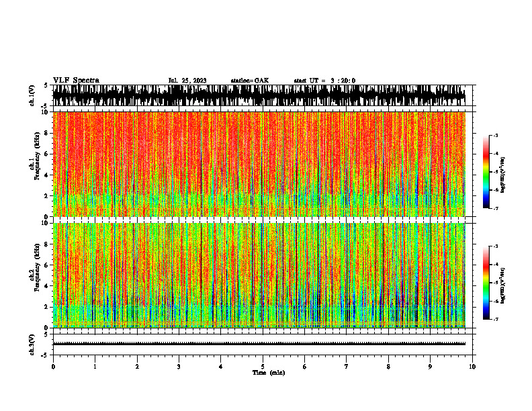Click the 0 minute tick on time axis
This screenshot has width=532, height=411.
pyautogui.click(x=53, y=367)
